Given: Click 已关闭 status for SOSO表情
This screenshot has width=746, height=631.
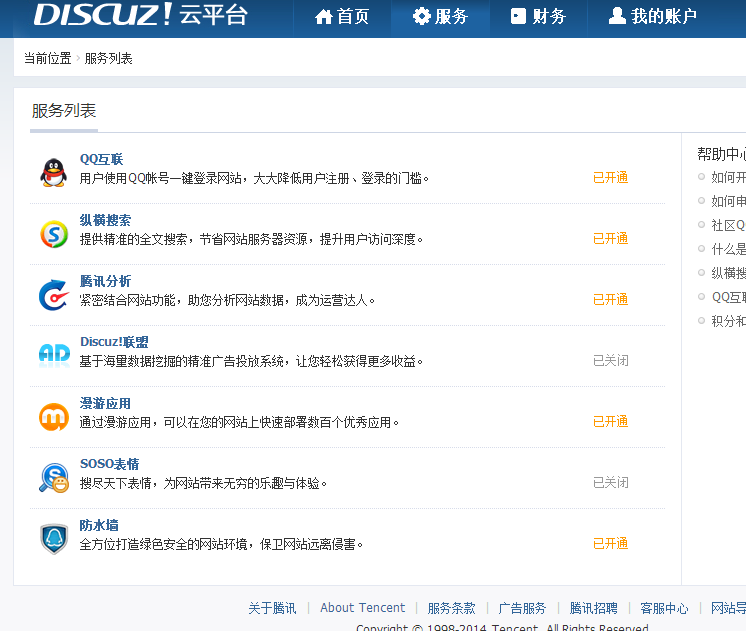Looking at the screenshot, I should (610, 483).
